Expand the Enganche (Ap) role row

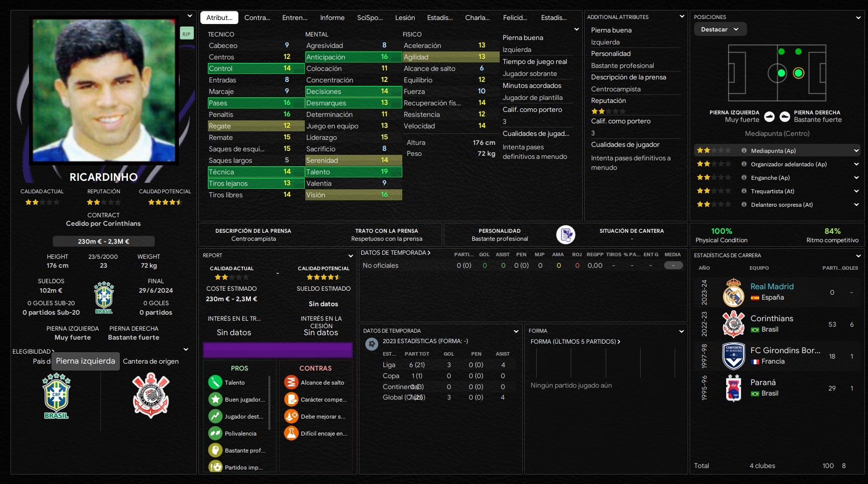(x=857, y=177)
